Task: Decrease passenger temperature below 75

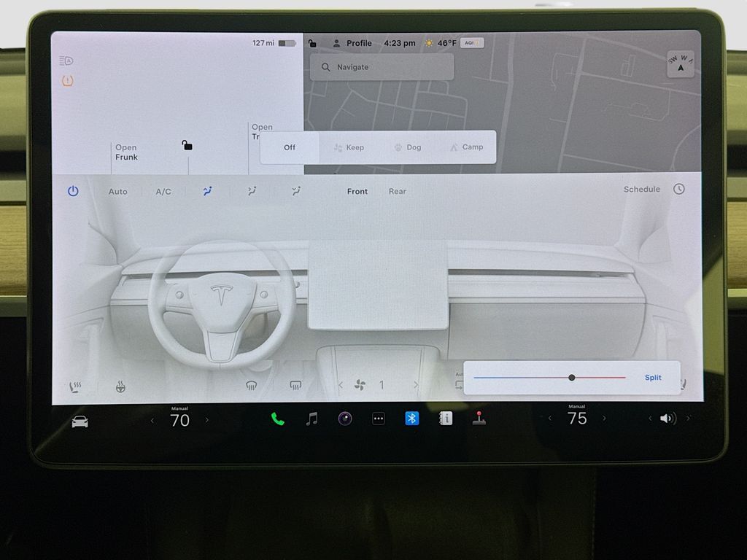Action: coord(550,419)
